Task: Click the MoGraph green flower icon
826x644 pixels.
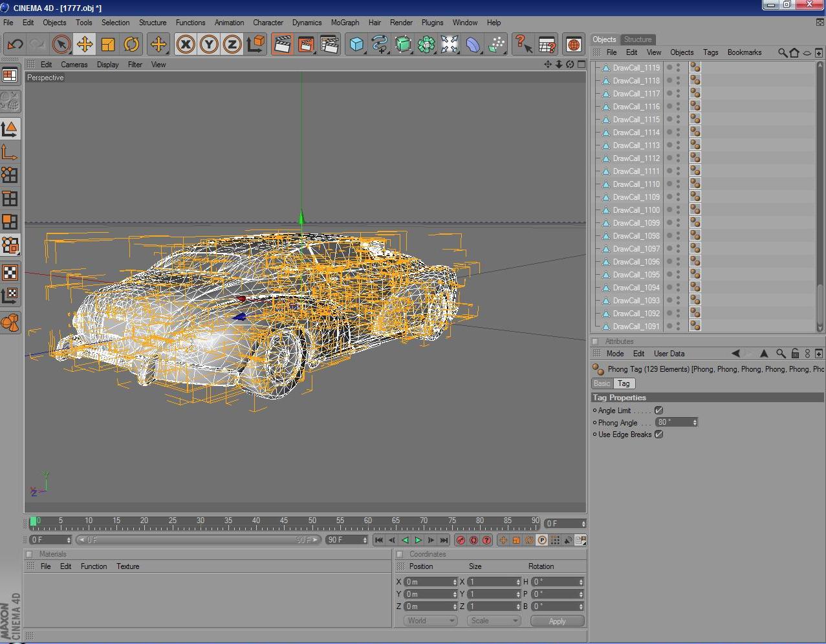Action: coord(426,44)
